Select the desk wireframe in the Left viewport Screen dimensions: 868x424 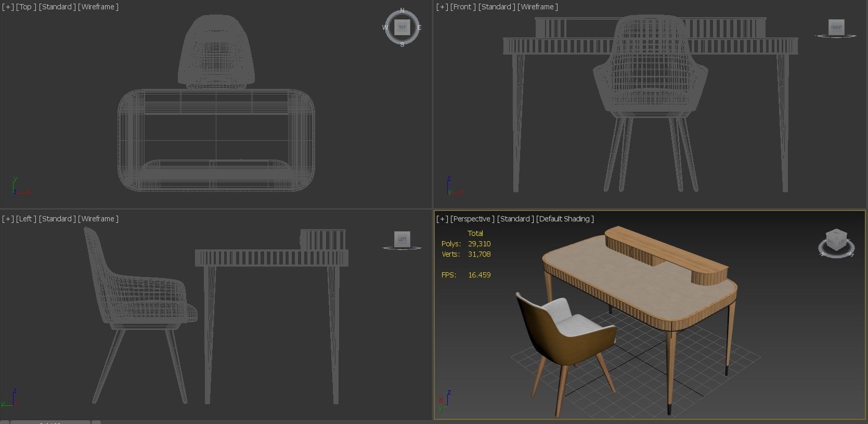click(271, 257)
